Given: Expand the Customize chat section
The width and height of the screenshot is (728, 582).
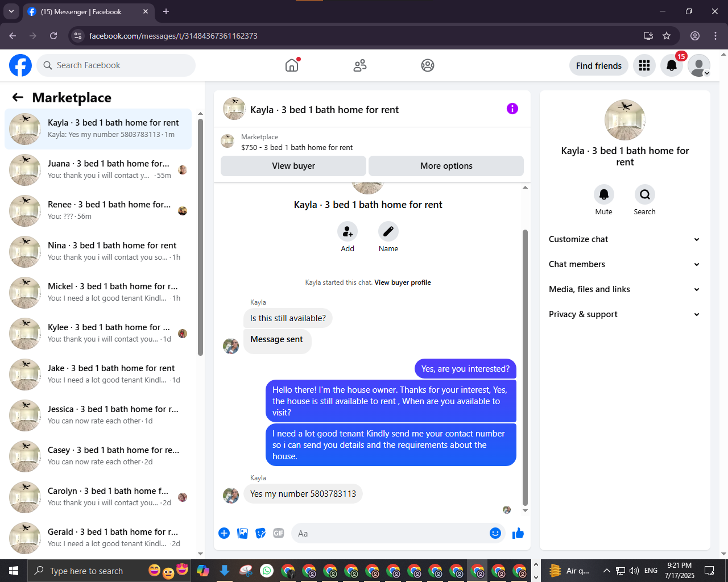Looking at the screenshot, I should point(624,239).
